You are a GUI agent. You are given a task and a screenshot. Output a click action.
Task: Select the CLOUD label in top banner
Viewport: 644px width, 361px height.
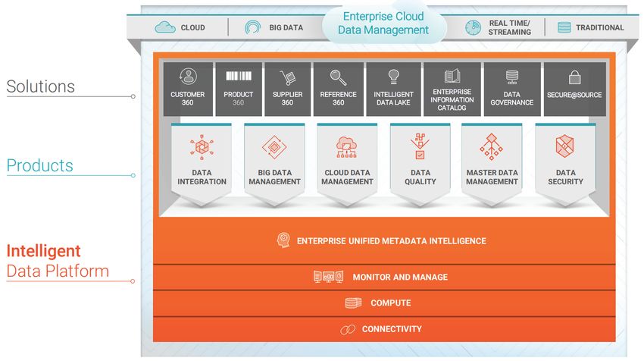(x=192, y=27)
